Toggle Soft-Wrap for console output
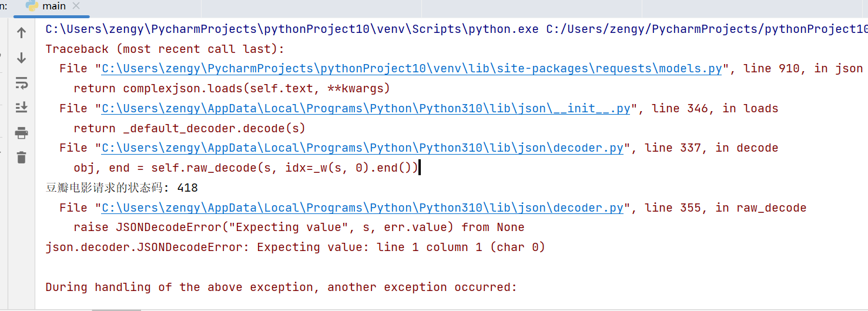 pyautogui.click(x=22, y=82)
